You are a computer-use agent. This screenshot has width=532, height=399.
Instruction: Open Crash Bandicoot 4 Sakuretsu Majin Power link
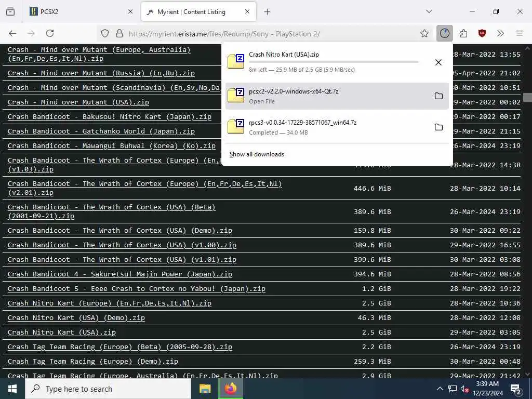[x=120, y=274]
